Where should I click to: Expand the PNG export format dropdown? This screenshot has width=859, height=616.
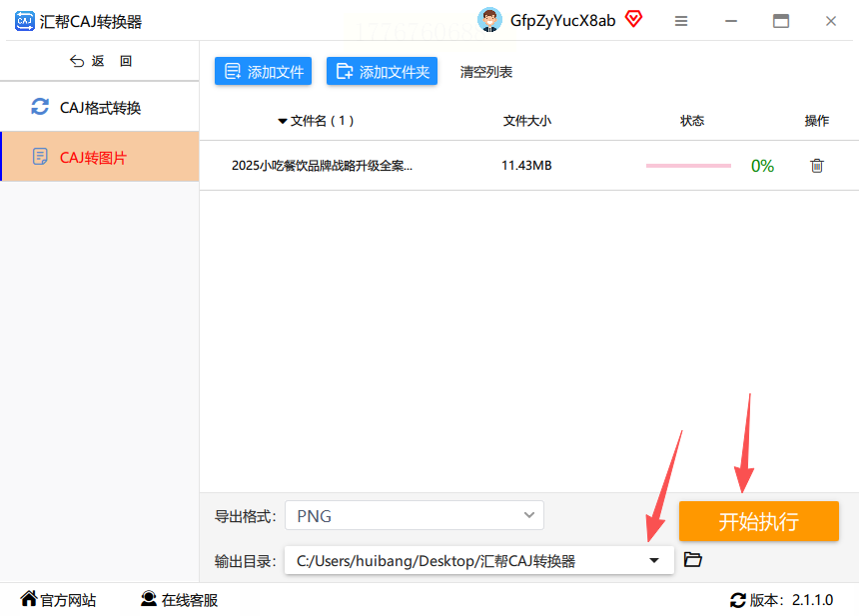[415, 515]
